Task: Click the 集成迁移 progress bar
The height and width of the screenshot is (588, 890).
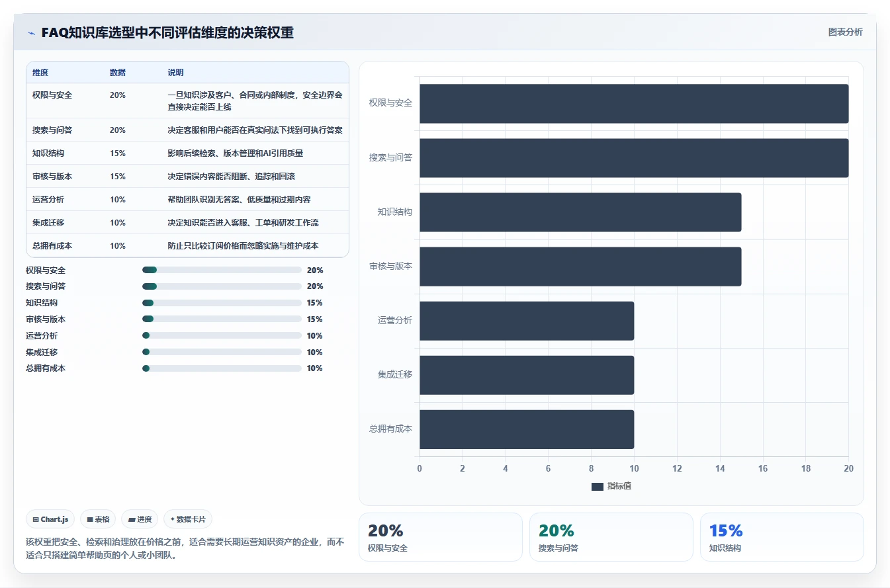Action: [222, 352]
